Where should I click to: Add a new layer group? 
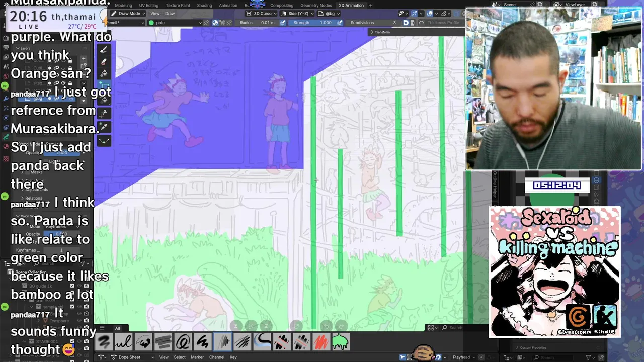tap(84, 65)
